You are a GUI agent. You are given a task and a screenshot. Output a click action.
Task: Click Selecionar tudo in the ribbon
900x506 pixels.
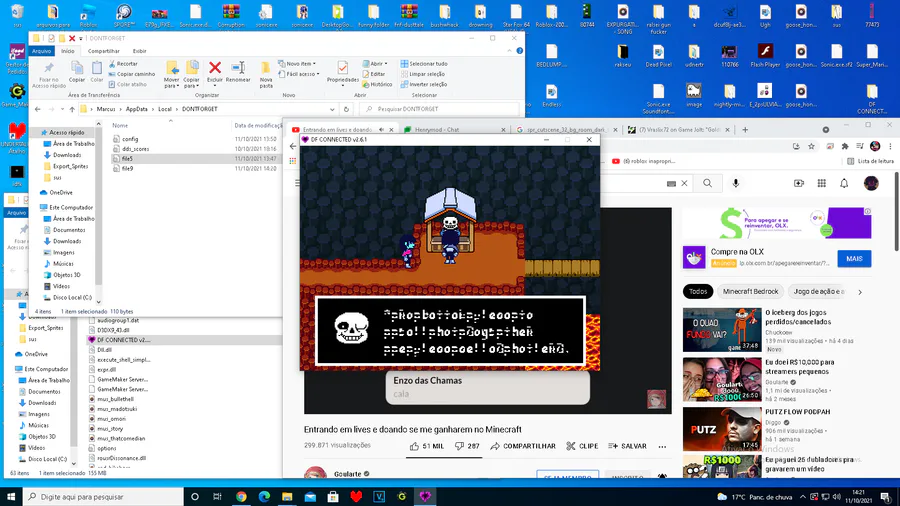click(424, 64)
